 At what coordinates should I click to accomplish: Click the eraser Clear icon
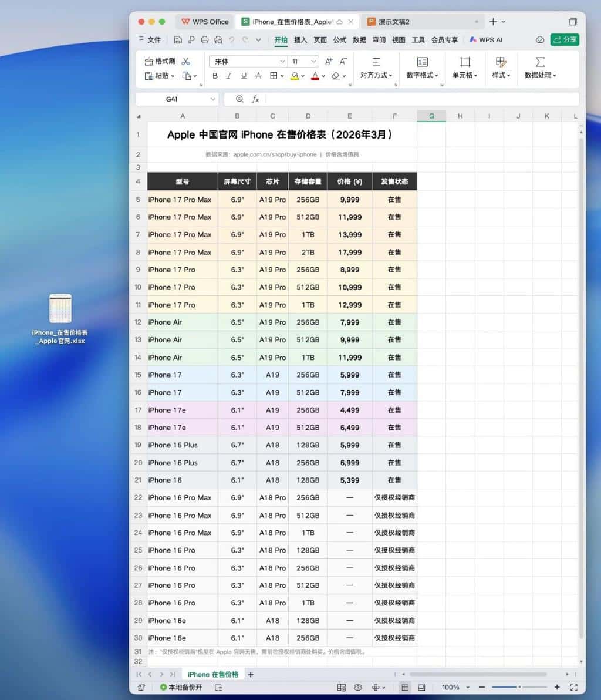click(336, 76)
